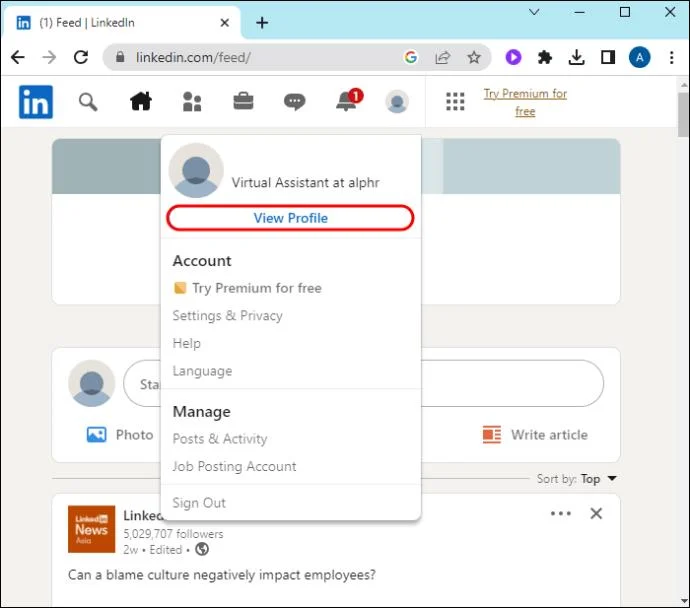
Task: Close the Feed | LinkedIn tab
Action: pos(224,22)
